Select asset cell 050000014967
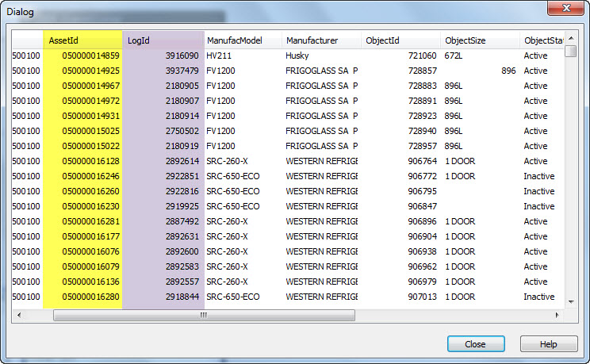 (x=90, y=86)
